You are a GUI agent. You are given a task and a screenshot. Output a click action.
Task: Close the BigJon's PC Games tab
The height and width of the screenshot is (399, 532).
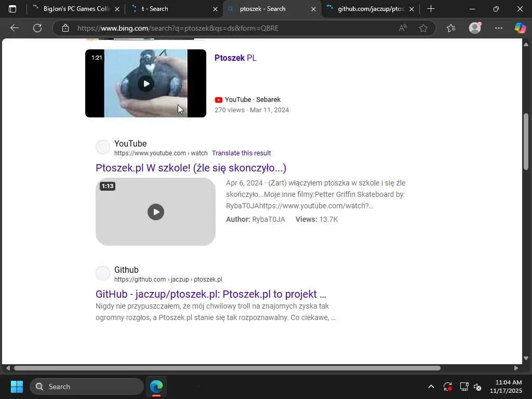click(117, 9)
